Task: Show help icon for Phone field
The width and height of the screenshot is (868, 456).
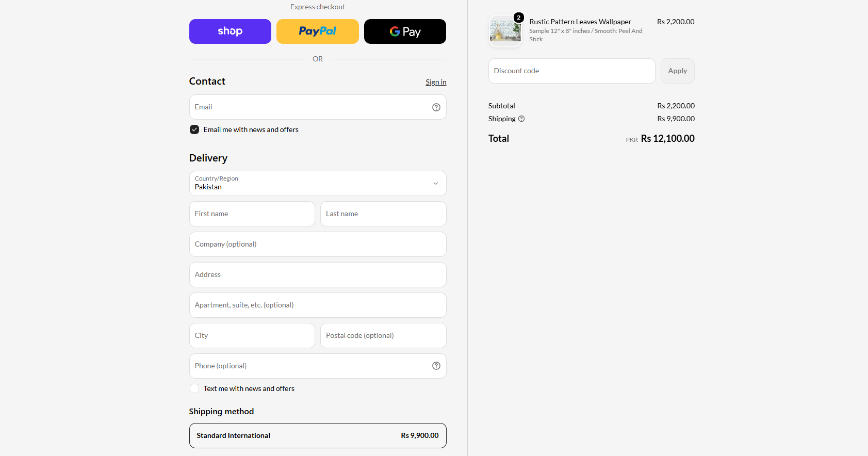Action: point(436,366)
